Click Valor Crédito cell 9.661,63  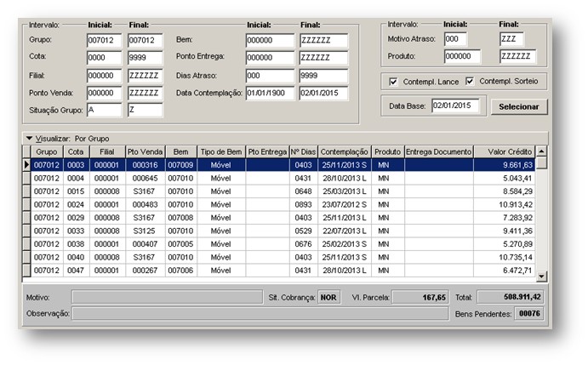click(x=505, y=165)
